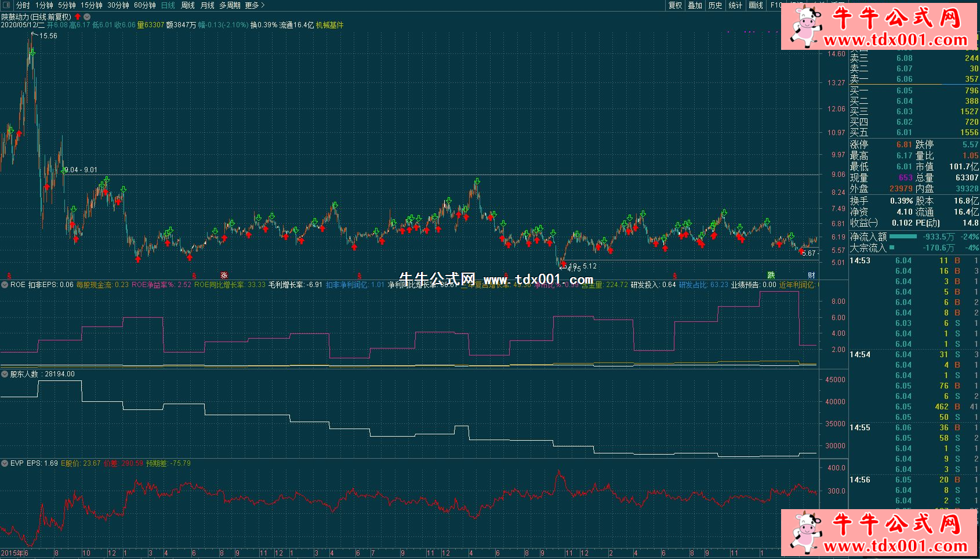The image size is (980, 559).
Task: Click 卖一 price 6.06 in order book
Action: click(x=904, y=79)
